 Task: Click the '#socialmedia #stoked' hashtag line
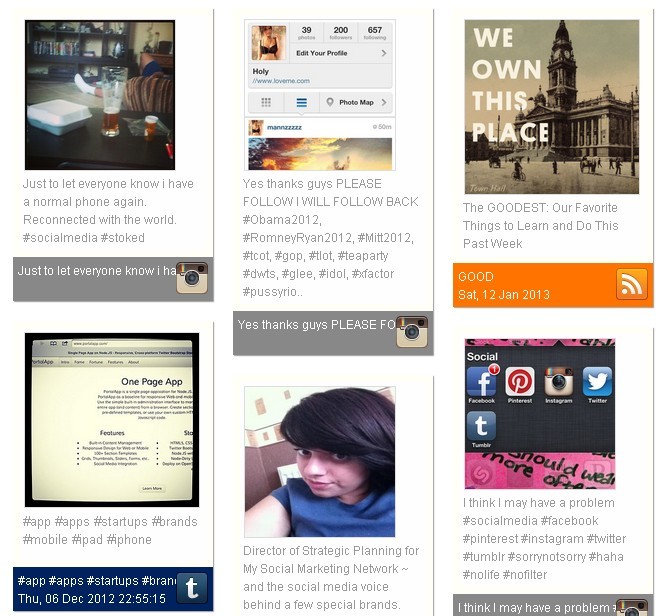[x=83, y=238]
